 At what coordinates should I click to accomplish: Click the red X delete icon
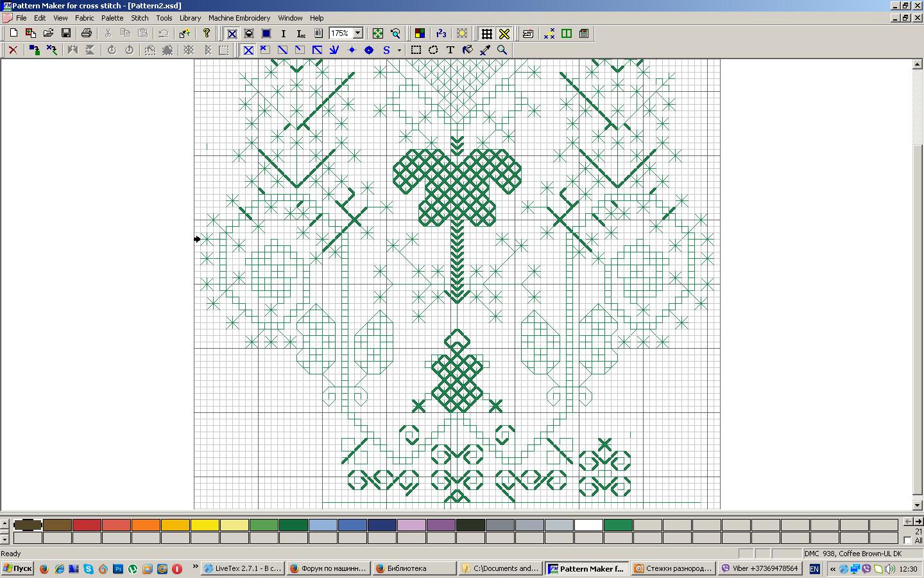(13, 50)
